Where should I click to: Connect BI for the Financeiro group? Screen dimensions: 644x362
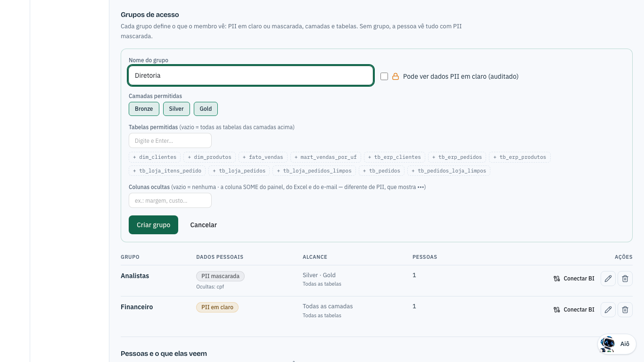(x=574, y=310)
